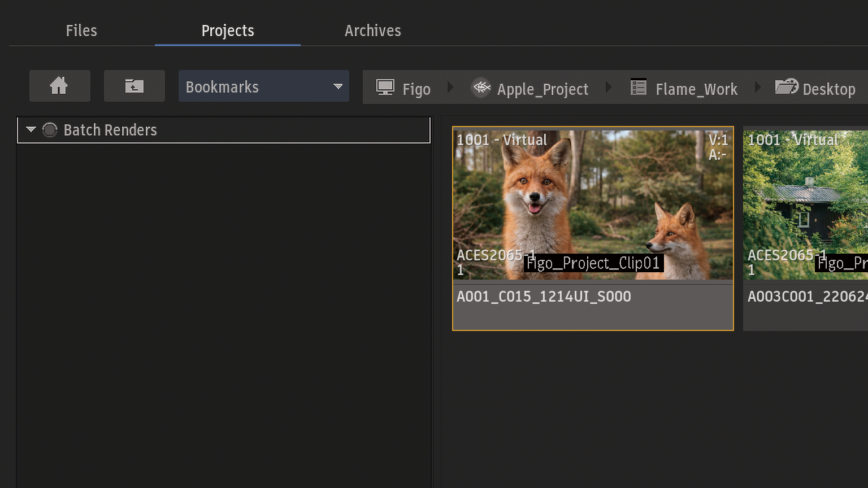Click the parent folder up icon

coord(134,86)
